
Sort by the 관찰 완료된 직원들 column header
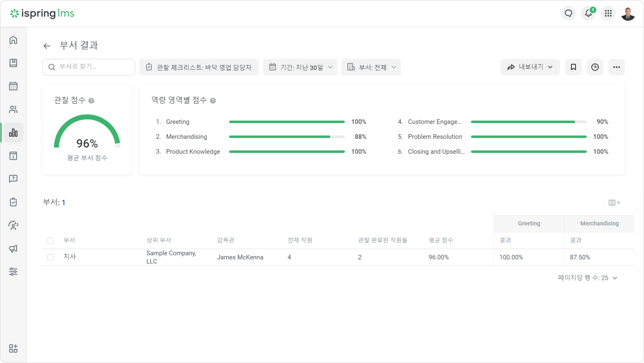pos(383,240)
